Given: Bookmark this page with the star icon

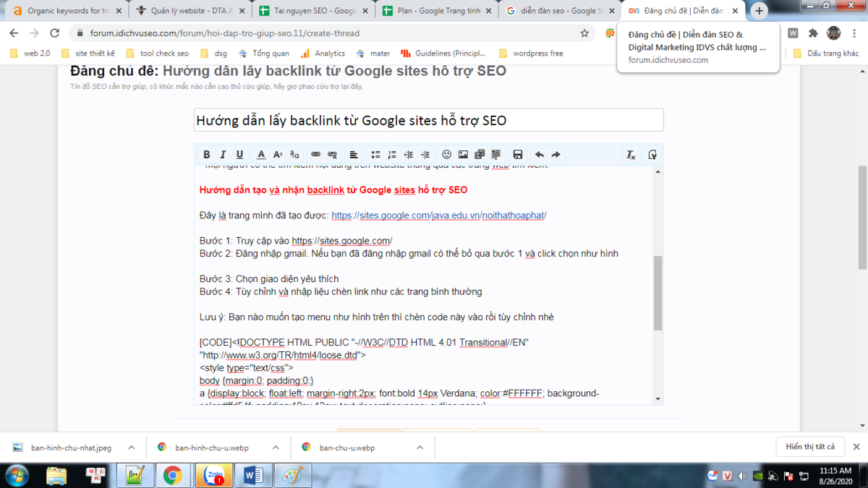Looking at the screenshot, I should point(584,33).
